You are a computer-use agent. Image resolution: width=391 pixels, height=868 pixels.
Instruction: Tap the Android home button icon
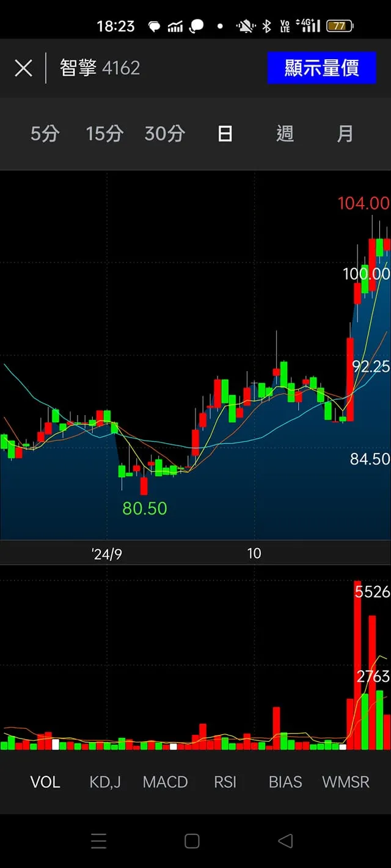192,841
